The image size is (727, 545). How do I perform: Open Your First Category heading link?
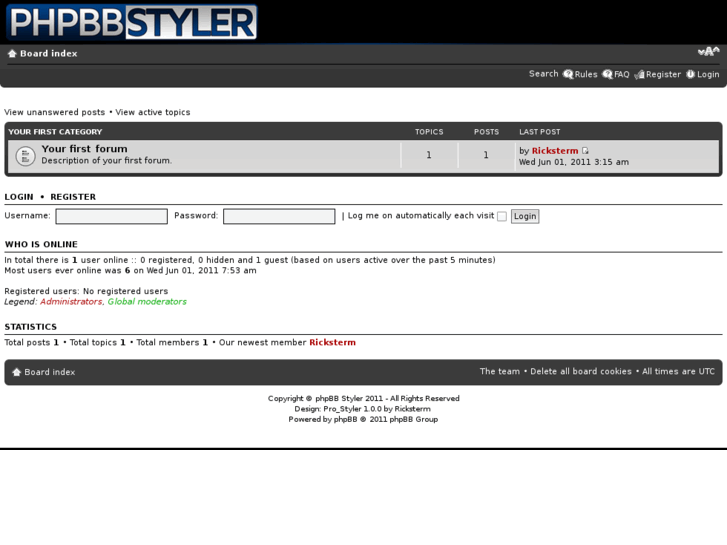point(55,132)
